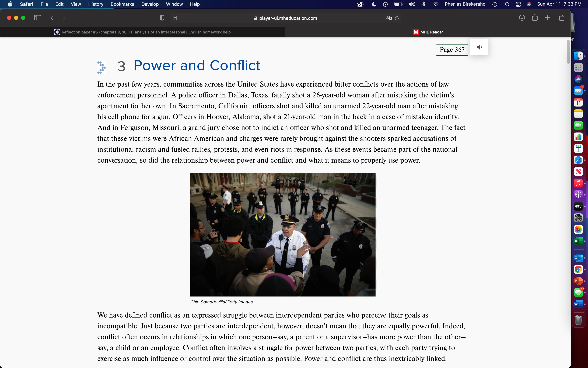Select the MHE Reader tab
Image resolution: width=588 pixels, height=368 pixels.
428,32
